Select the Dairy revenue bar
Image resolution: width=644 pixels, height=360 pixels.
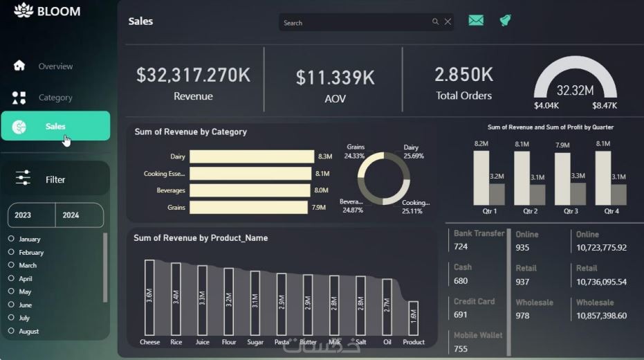click(x=252, y=156)
